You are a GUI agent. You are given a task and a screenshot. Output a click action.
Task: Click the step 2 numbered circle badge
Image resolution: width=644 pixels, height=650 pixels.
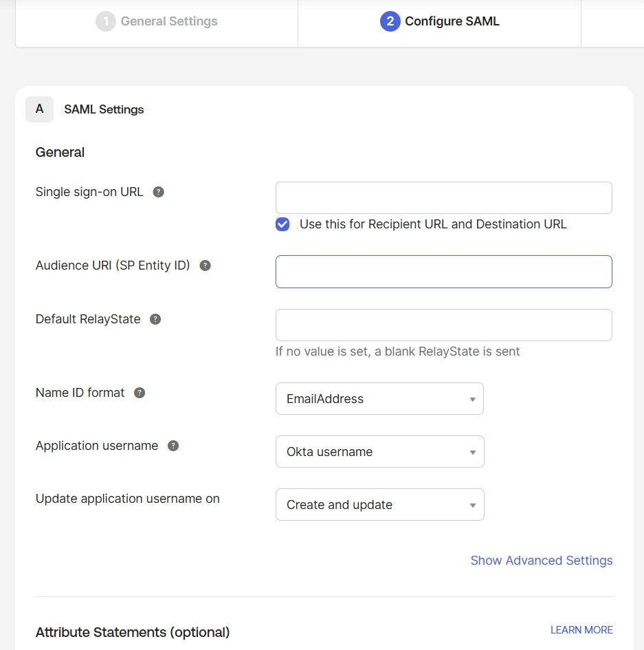(x=389, y=21)
